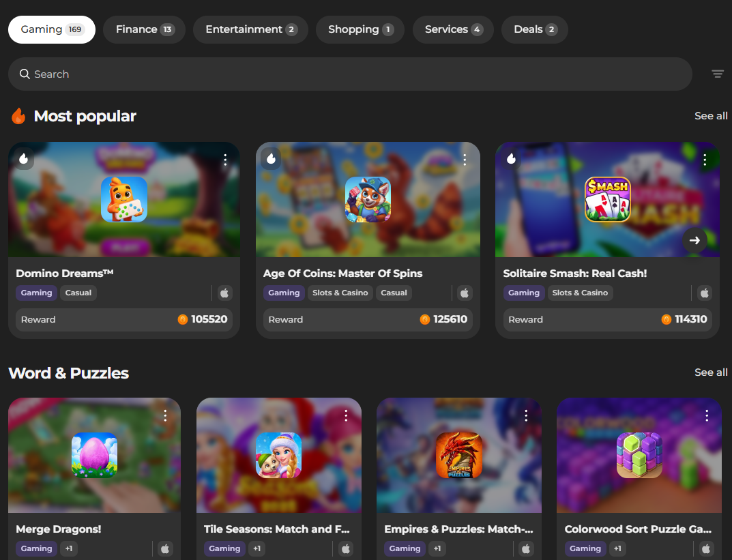Switch to the Shopping category tab
The image size is (732, 560).
360,29
